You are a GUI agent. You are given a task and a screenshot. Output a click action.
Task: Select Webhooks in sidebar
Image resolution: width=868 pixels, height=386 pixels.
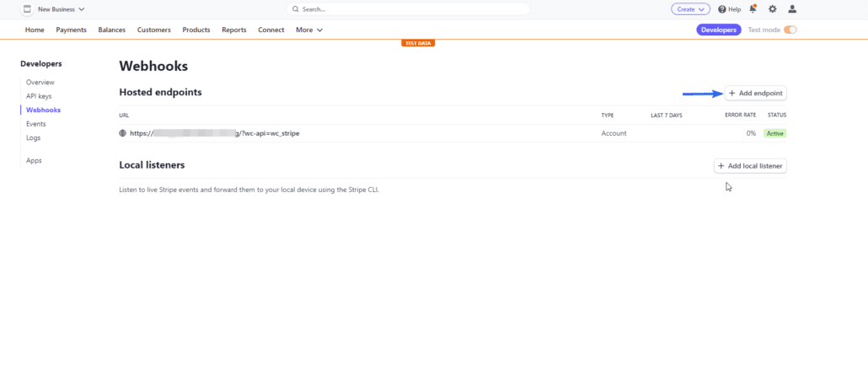tap(43, 110)
